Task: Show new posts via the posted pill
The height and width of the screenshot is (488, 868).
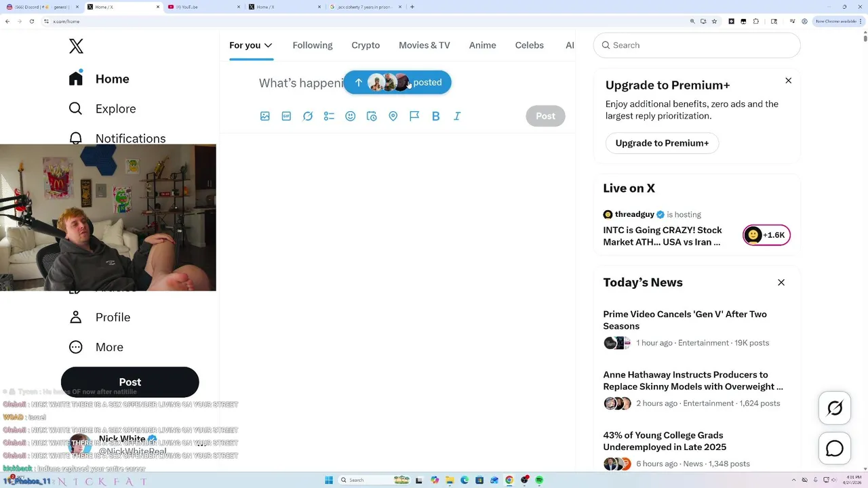Action: 397,82
